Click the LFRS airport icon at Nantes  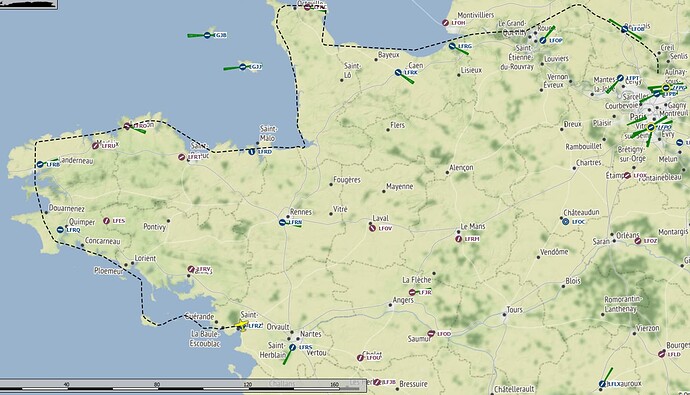click(x=293, y=347)
